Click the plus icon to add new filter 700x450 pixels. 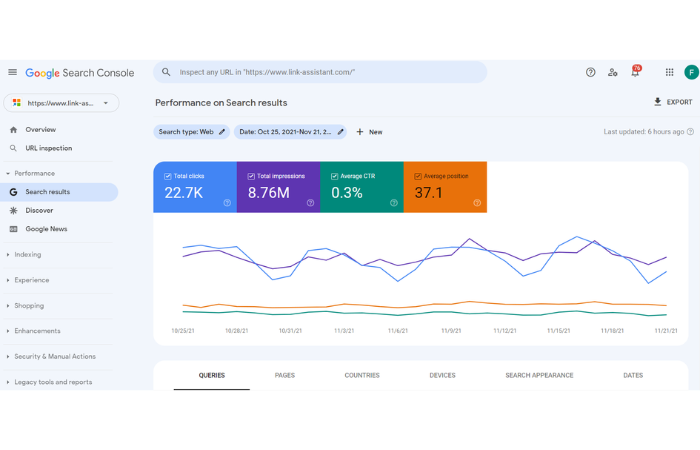pos(360,132)
